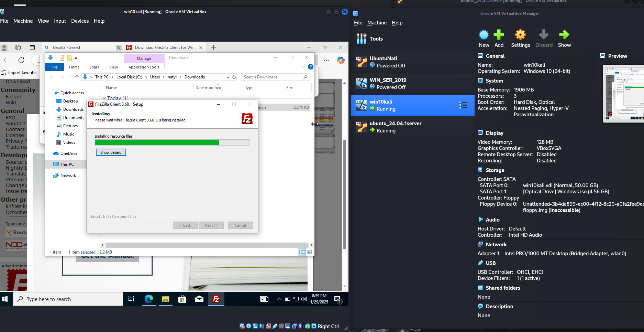Screen dimensions: 644x332
Task: Open the Tools entry in VirtualBox Manager
Action: (412, 39)
